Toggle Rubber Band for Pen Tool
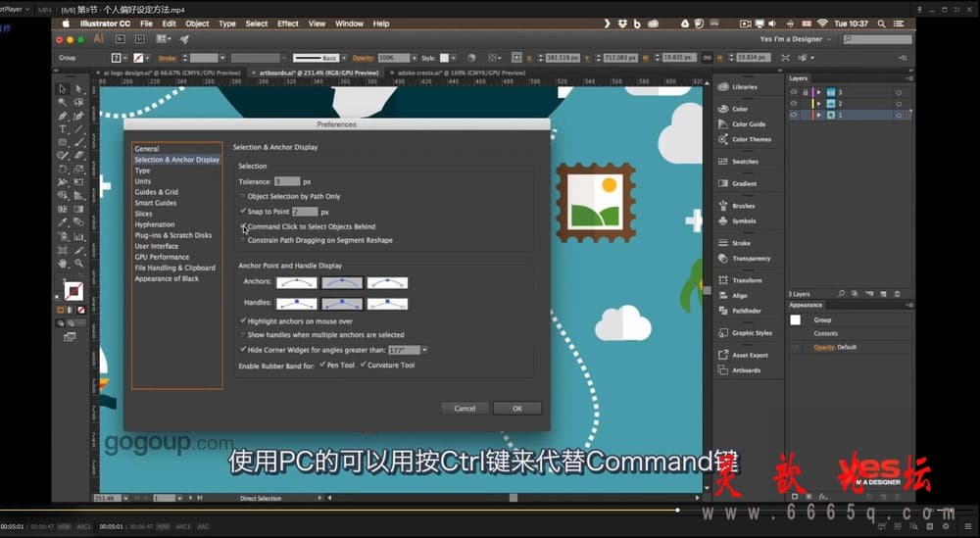980x538 pixels. tap(322, 365)
